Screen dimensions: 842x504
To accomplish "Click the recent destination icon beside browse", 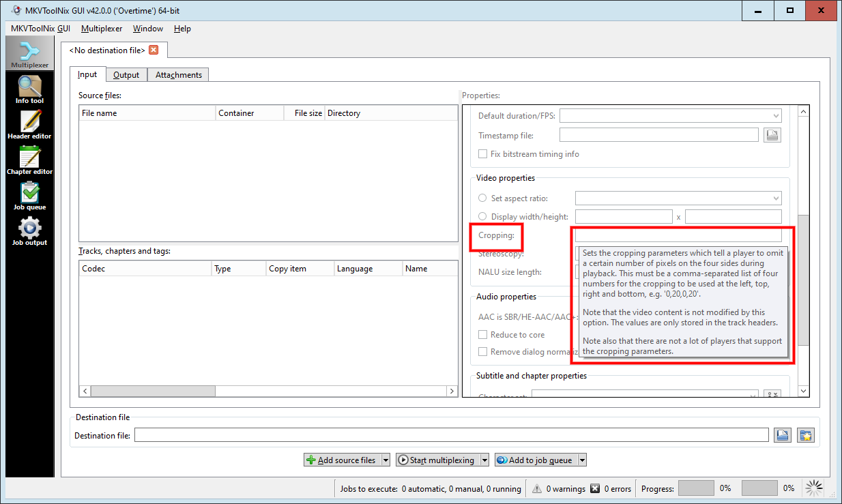I will click(806, 435).
